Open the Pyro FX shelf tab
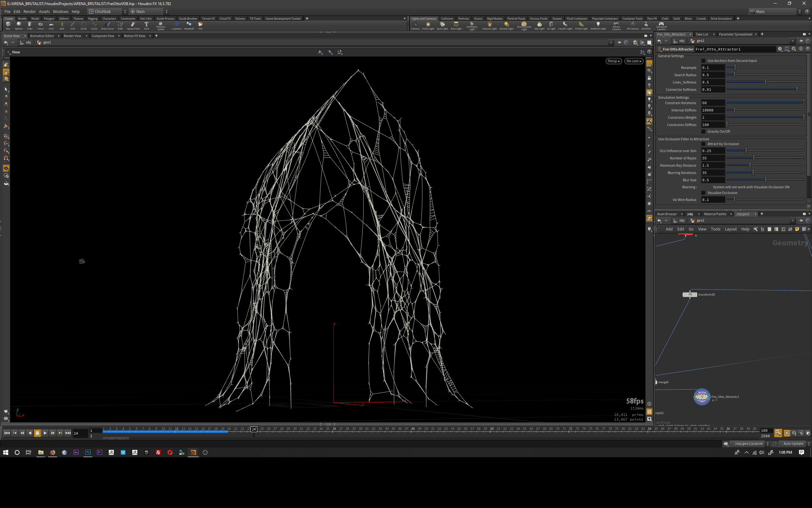812x508 pixels. 652,18
